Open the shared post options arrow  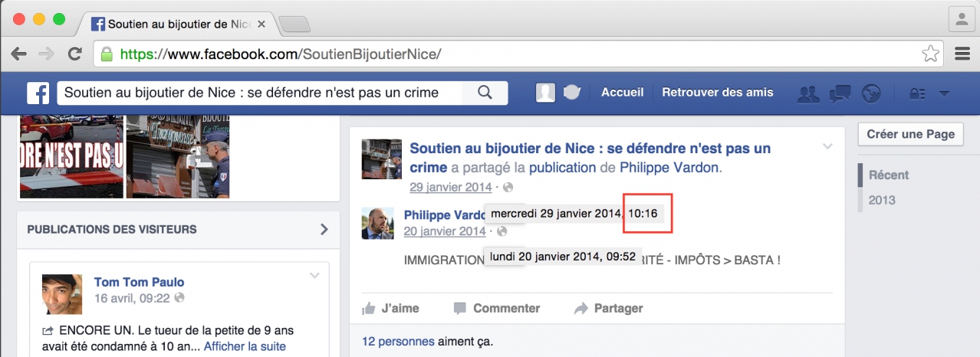coord(827,146)
